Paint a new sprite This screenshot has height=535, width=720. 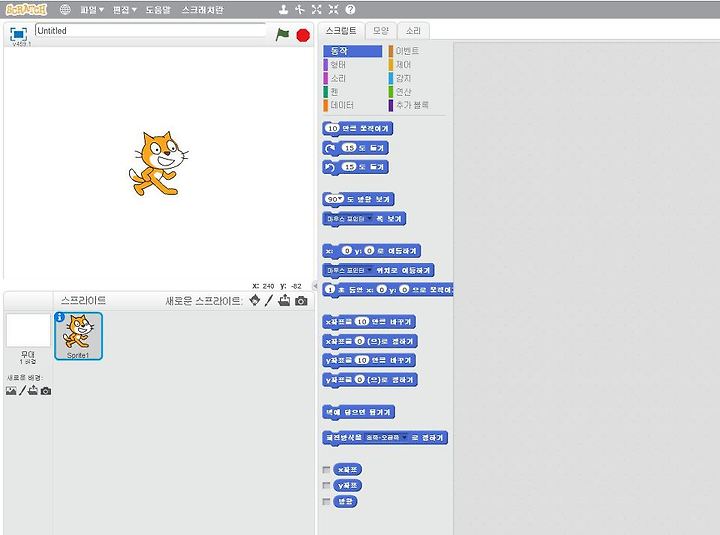click(269, 300)
